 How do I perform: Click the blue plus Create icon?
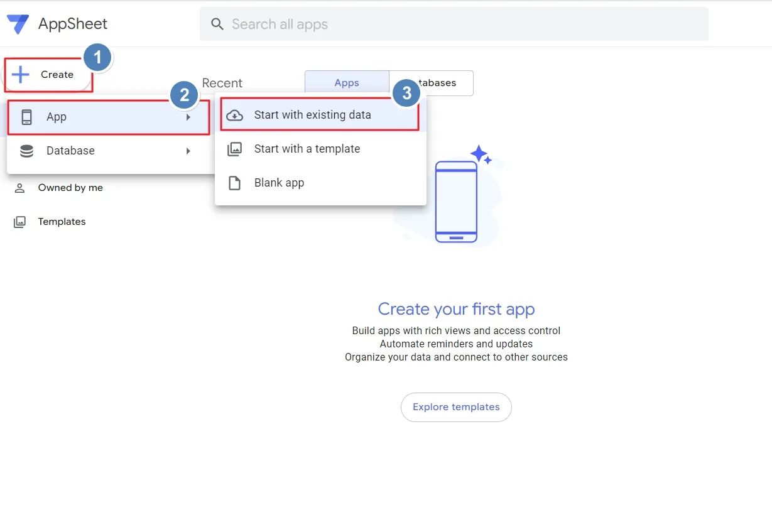pyautogui.click(x=21, y=75)
